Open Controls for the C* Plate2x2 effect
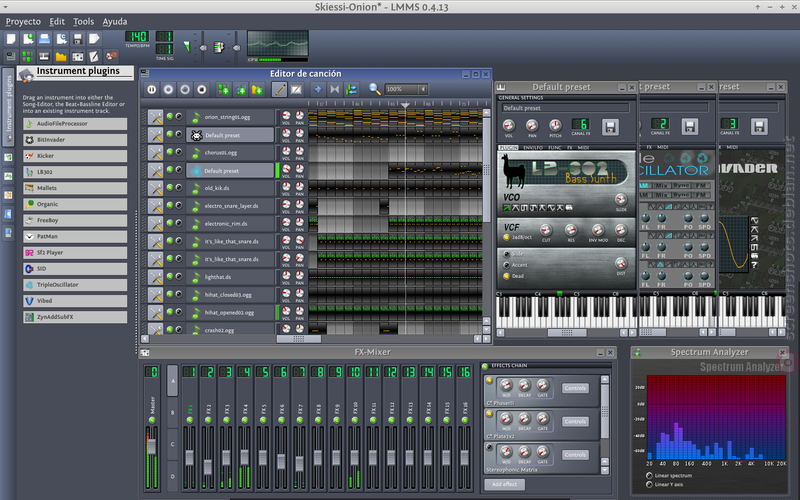This screenshot has height=500, width=800. 575,421
